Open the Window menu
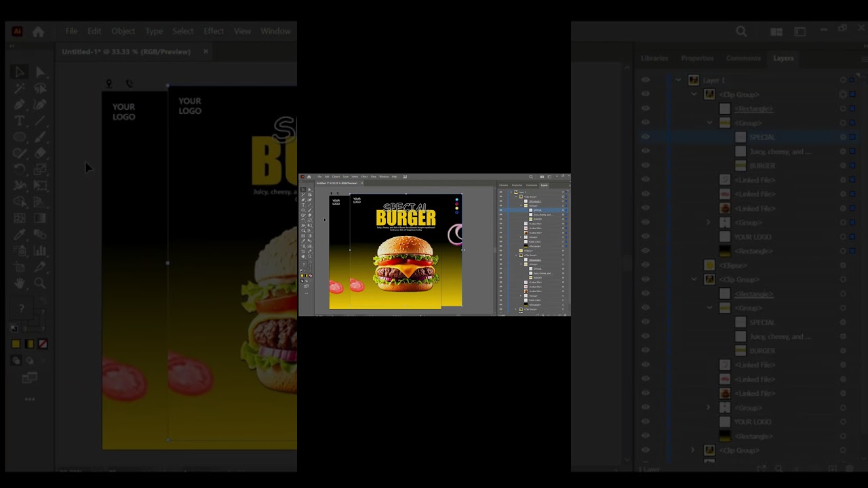Image resolution: width=868 pixels, height=488 pixels. pos(275,31)
